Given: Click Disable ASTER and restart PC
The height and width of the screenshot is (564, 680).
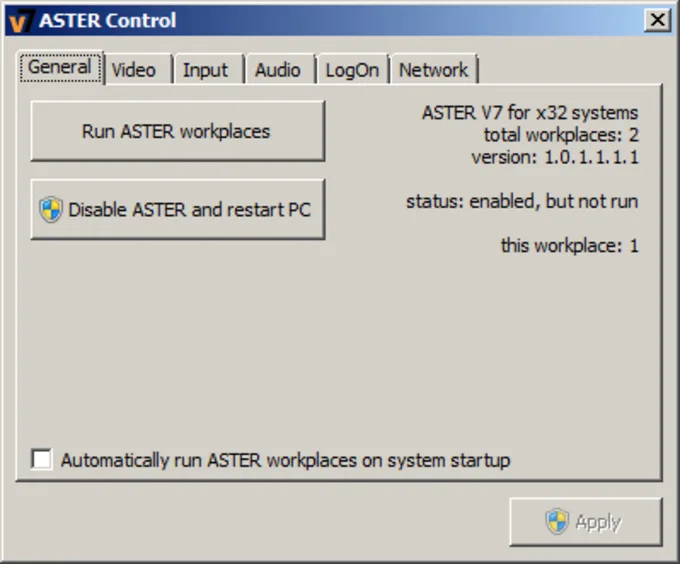Looking at the screenshot, I should click(x=178, y=209).
